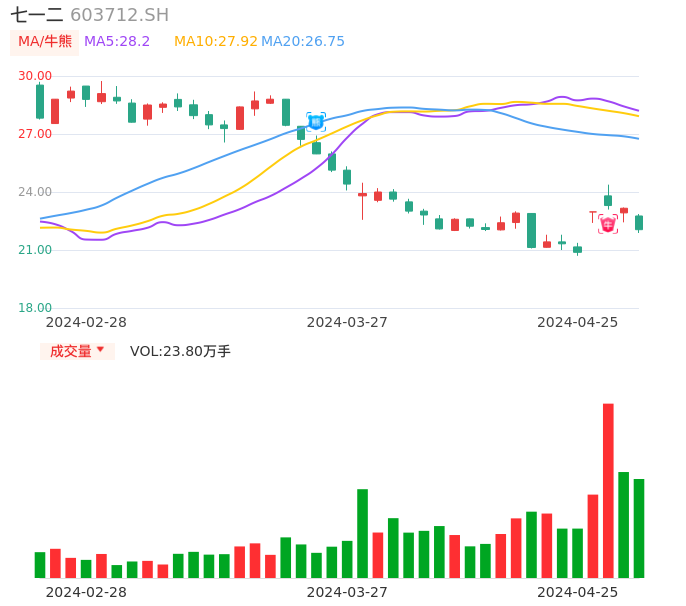The height and width of the screenshot is (606, 686).
Task: Click the small red T marker near the bull icon
Action: tap(593, 215)
